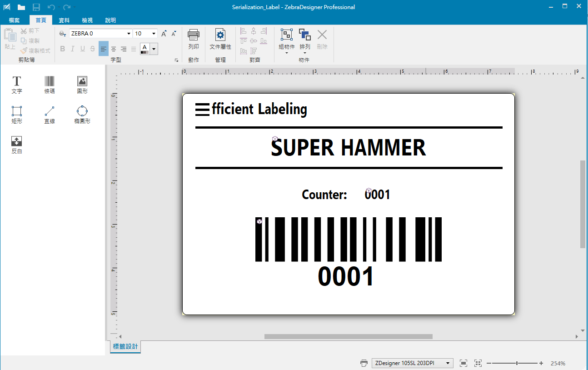Open 文件屬性 document properties
Screen dimensions: 588x370
[220, 40]
